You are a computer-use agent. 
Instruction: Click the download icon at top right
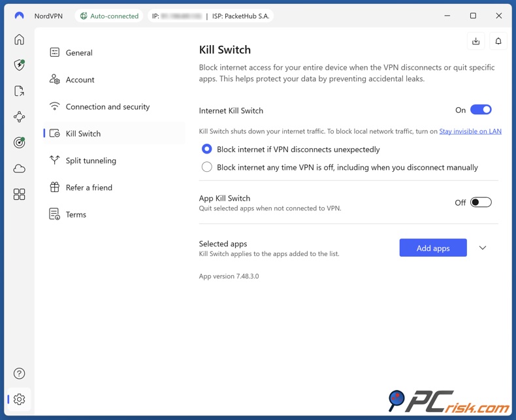pyautogui.click(x=476, y=41)
